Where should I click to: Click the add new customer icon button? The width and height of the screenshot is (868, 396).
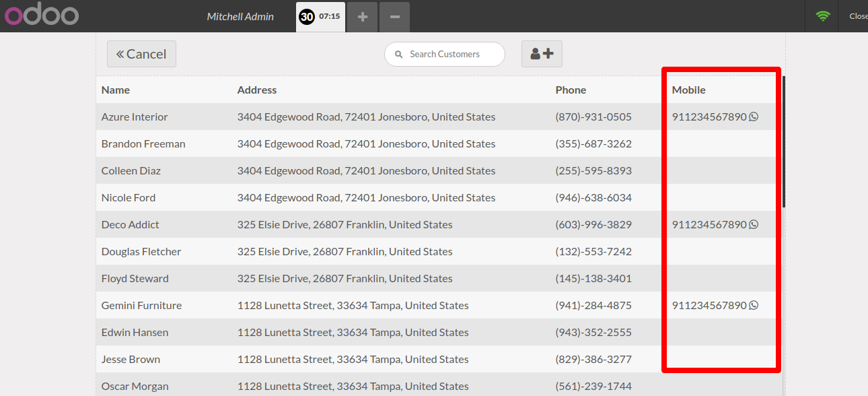tap(542, 54)
